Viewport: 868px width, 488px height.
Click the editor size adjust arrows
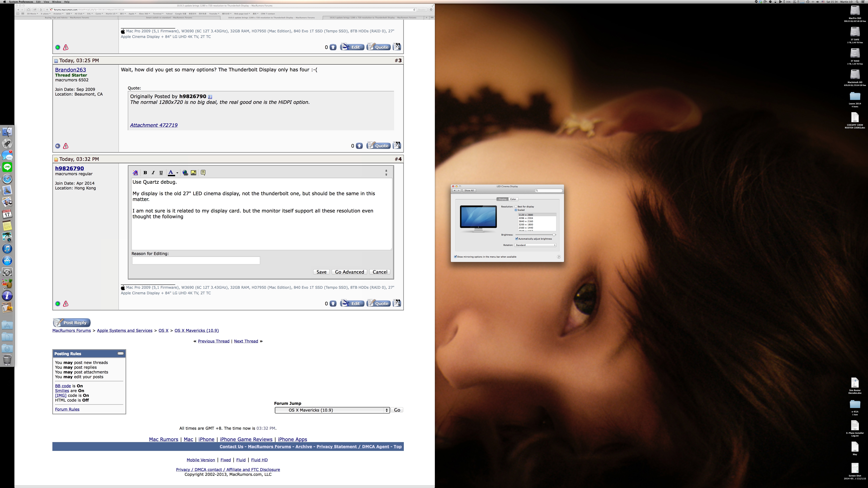386,173
